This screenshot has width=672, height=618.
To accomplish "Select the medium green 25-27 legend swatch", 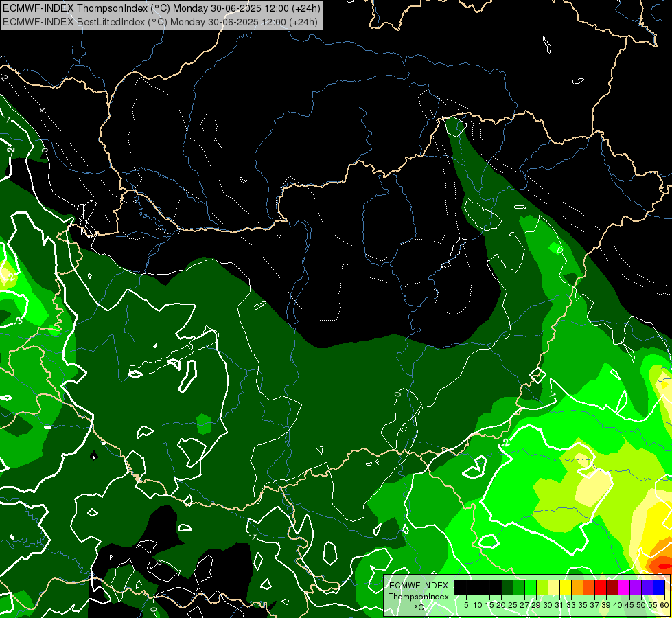I will pos(519,587).
